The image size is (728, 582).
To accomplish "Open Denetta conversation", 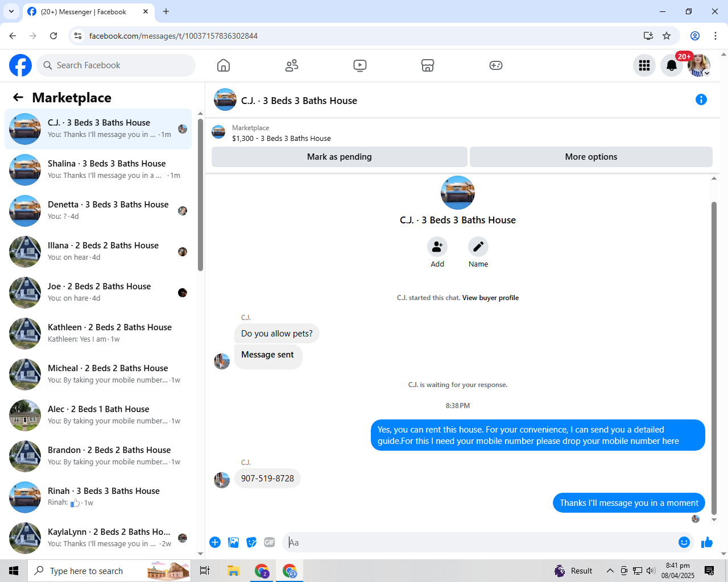I will [98, 211].
